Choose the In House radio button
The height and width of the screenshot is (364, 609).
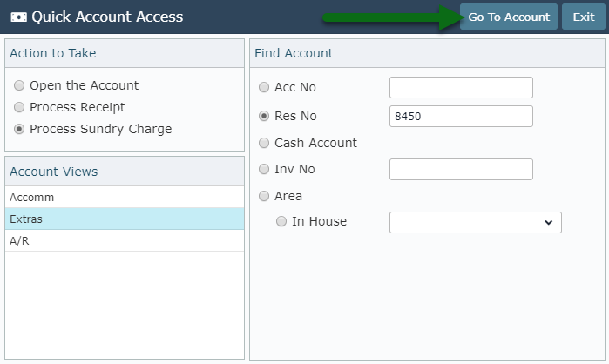[281, 221]
